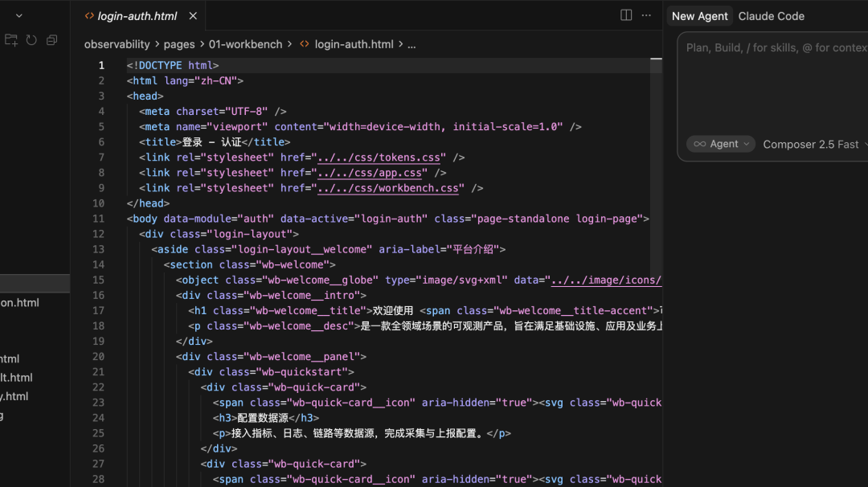Click the aria-label="平台介绍" attribute

pos(439,250)
